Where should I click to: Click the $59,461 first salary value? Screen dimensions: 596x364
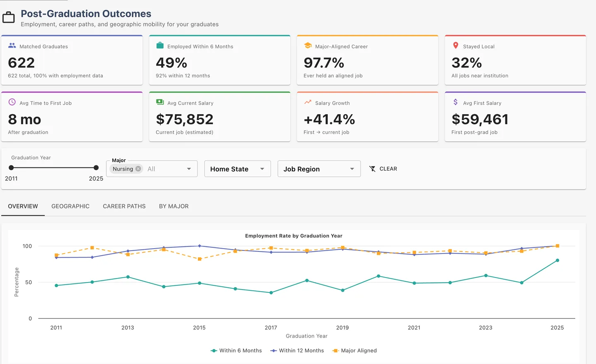(x=480, y=120)
